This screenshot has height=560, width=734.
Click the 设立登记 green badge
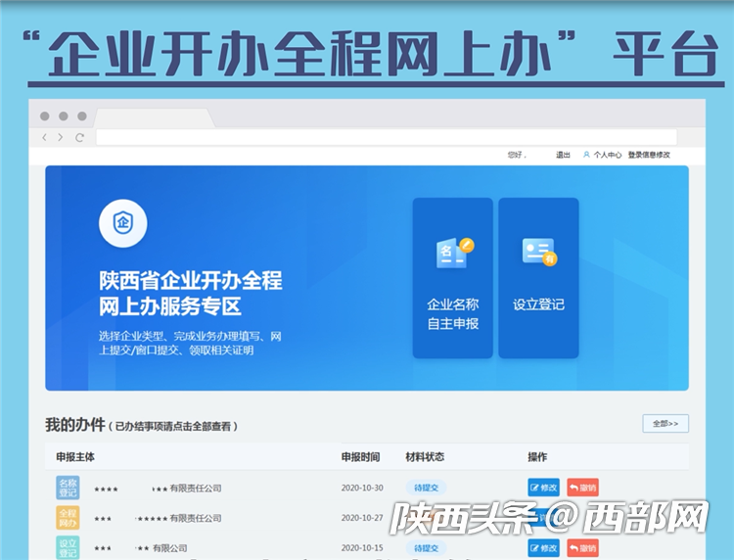tap(68, 547)
